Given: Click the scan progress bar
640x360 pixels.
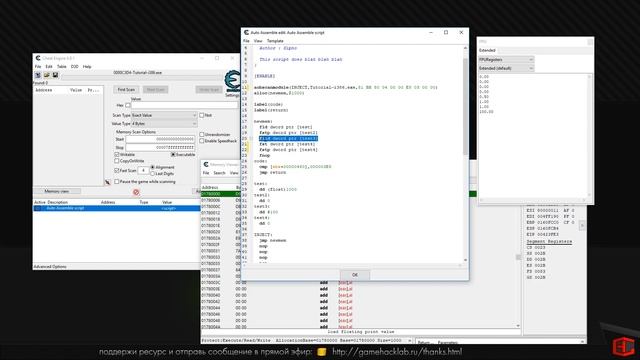Looking at the screenshot, I should tap(142, 76).
